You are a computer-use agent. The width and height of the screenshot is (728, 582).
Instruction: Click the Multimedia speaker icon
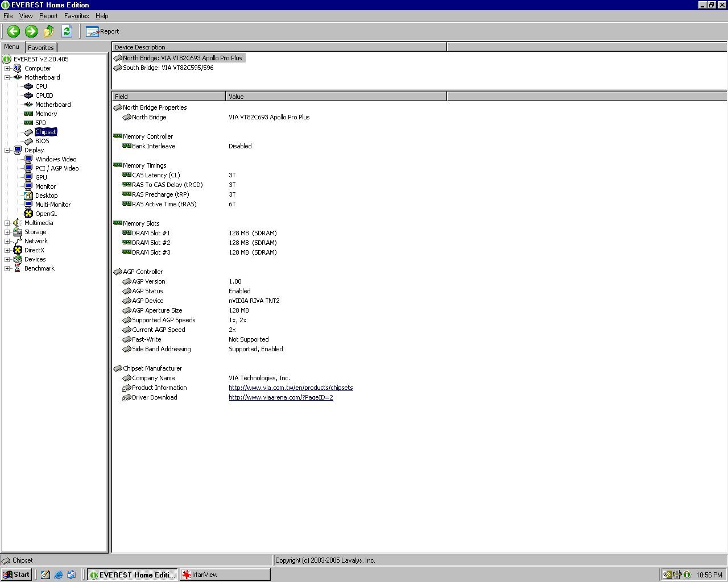click(18, 223)
